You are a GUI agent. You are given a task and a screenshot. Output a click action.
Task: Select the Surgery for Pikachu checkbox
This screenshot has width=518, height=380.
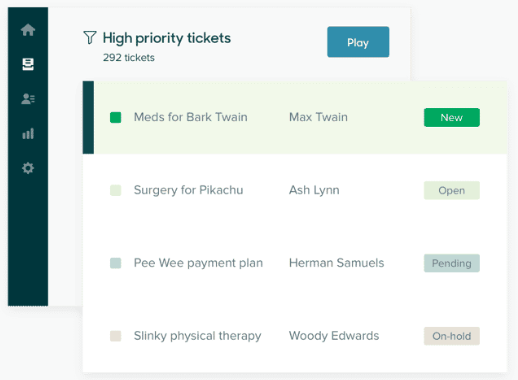[116, 190]
